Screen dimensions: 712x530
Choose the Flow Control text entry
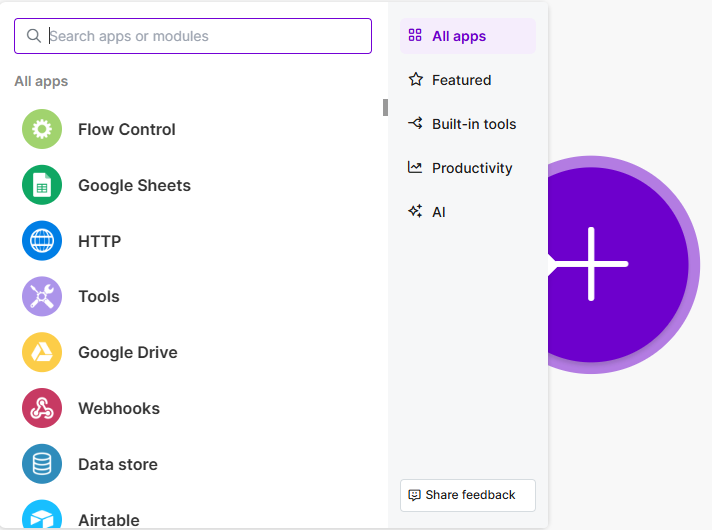[127, 129]
